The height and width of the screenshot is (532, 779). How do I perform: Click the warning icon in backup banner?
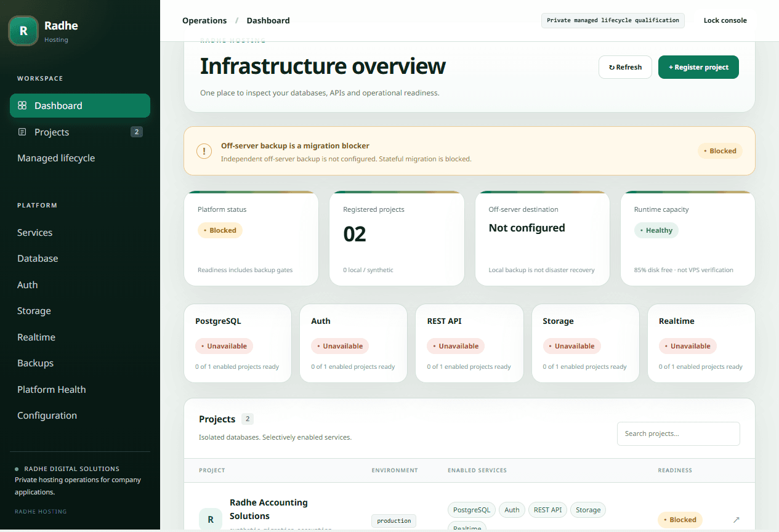pyautogui.click(x=204, y=151)
